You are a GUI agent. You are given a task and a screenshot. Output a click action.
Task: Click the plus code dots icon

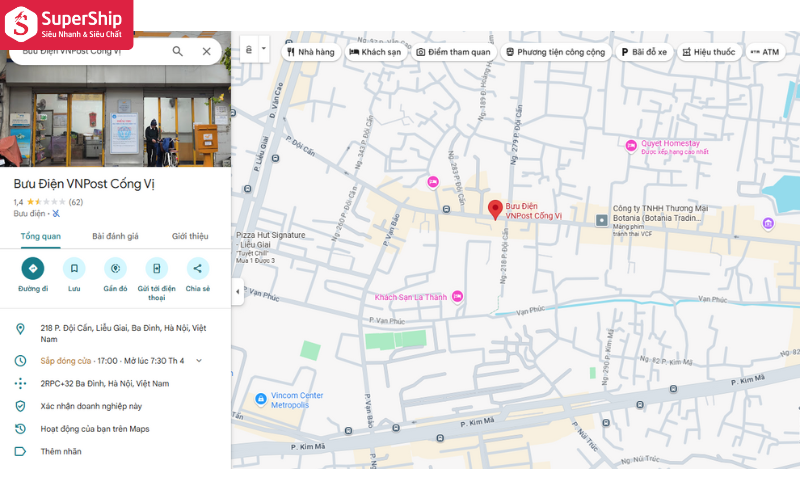[x=20, y=384]
